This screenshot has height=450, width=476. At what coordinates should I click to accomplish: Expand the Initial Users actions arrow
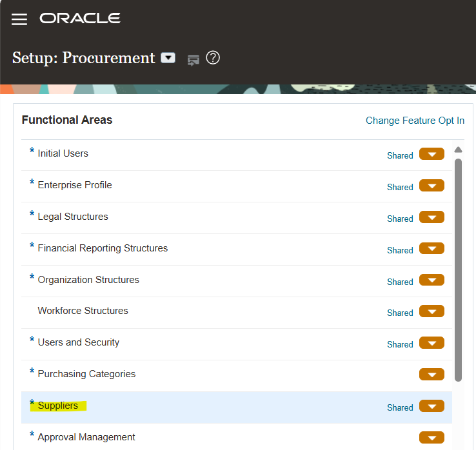(x=431, y=154)
